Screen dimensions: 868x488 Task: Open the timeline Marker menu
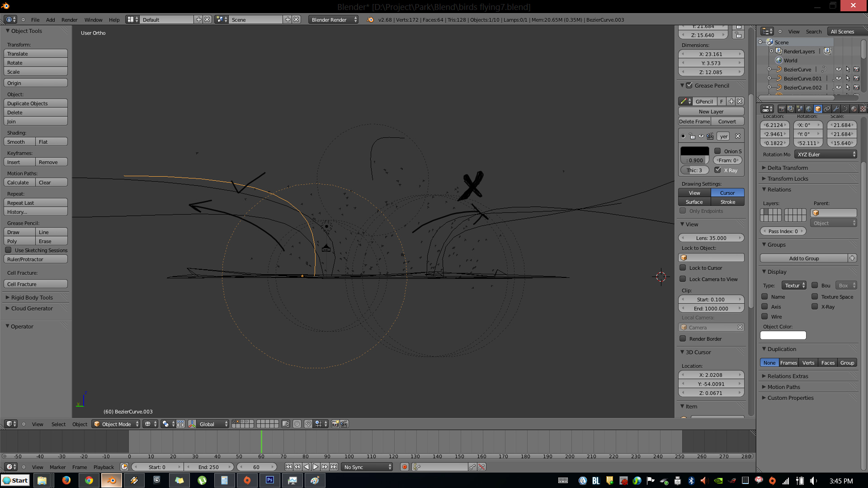57,467
